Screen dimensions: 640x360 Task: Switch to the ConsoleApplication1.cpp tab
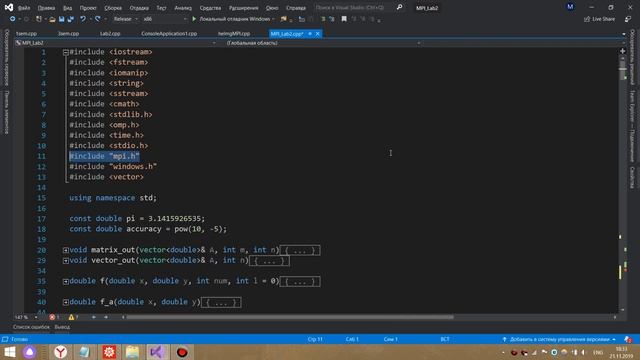169,33
